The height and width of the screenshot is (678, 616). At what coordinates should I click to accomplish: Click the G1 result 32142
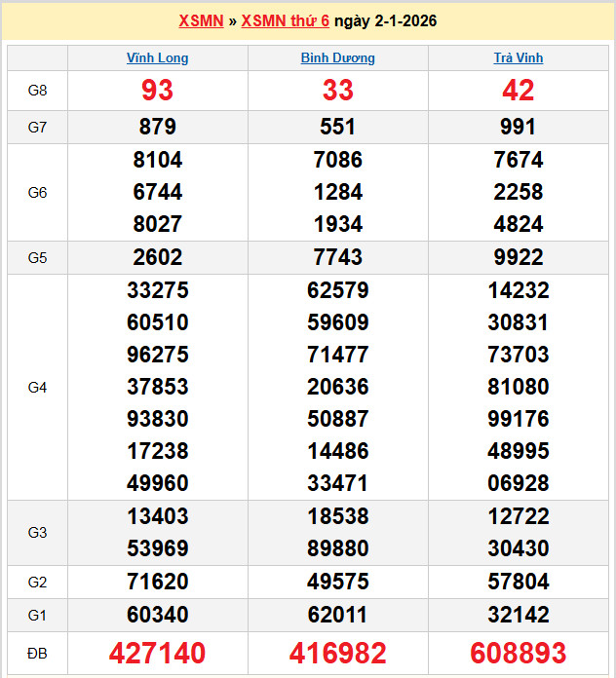pos(518,616)
